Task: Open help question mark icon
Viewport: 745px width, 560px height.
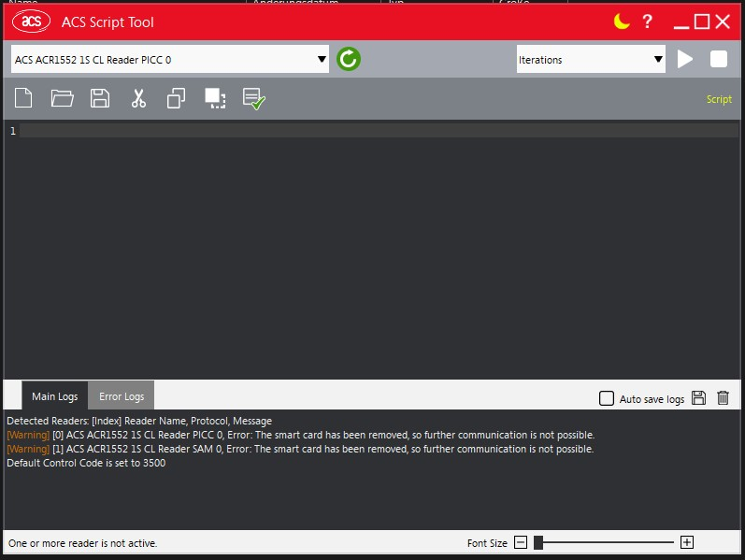Action: click(x=647, y=22)
